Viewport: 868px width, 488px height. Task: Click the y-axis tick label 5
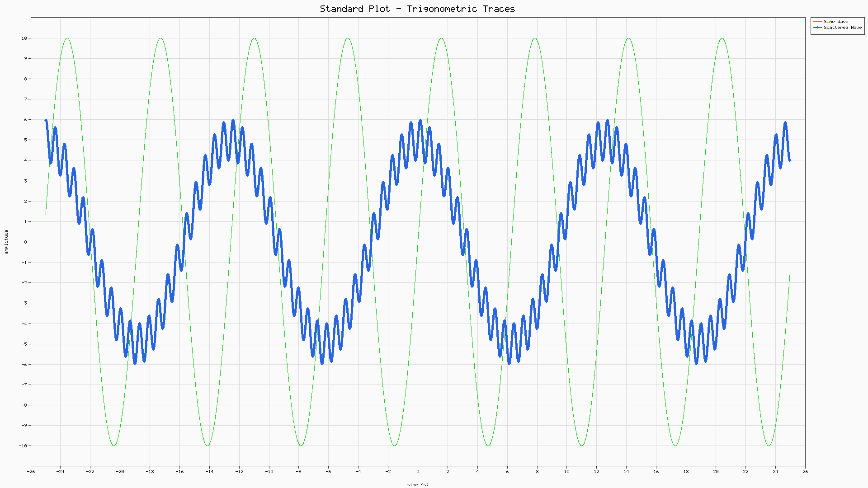tap(26, 140)
